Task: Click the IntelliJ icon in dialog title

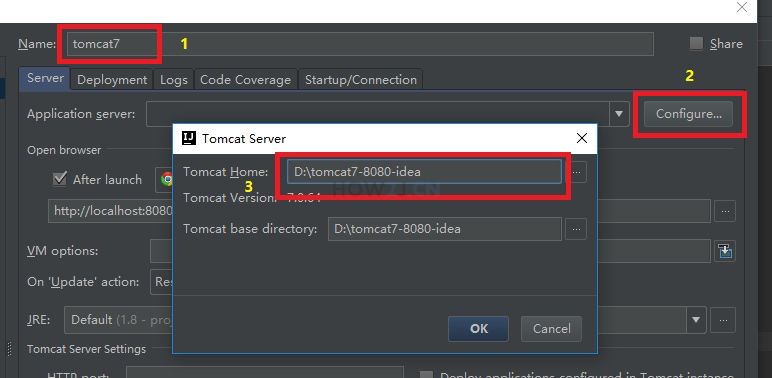Action: [x=189, y=138]
